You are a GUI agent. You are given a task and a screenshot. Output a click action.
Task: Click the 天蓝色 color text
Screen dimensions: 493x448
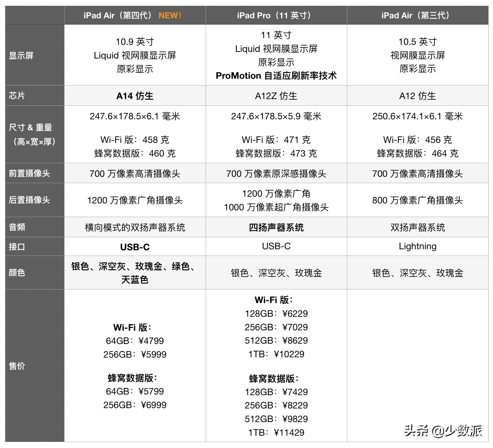(x=135, y=280)
